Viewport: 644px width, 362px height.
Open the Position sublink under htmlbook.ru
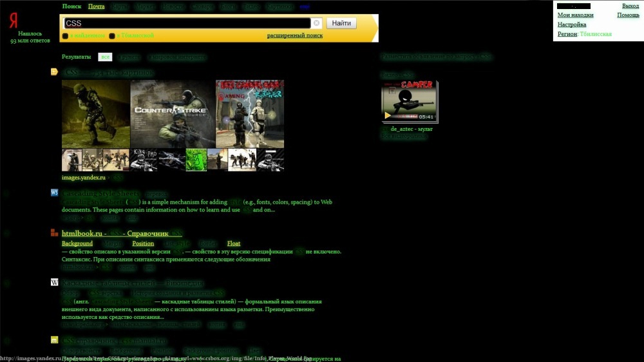click(x=143, y=243)
